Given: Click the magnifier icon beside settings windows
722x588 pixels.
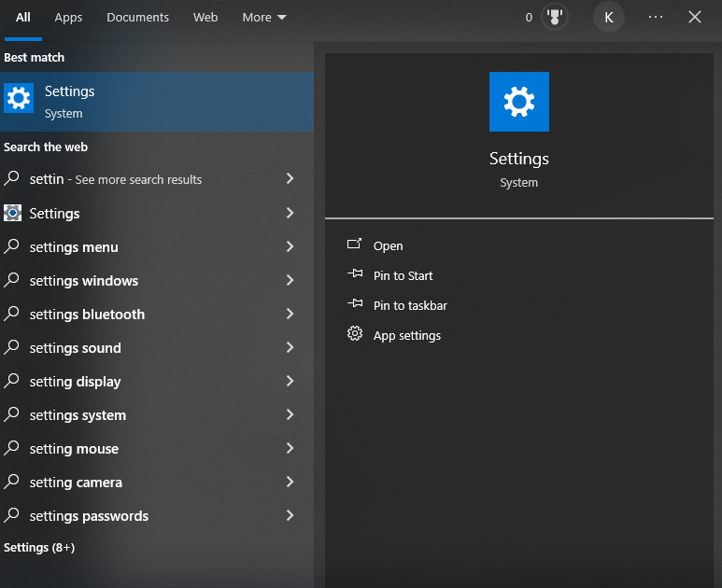Looking at the screenshot, I should (11, 280).
